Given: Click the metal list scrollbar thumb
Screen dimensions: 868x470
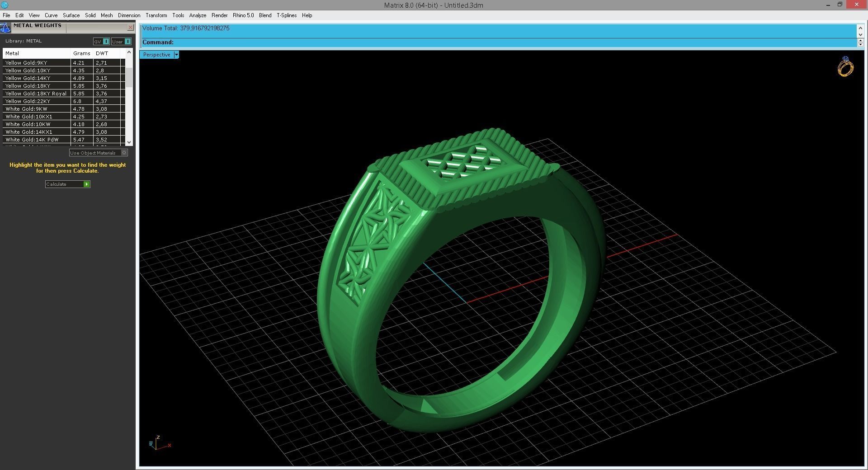Looking at the screenshot, I should click(129, 77).
